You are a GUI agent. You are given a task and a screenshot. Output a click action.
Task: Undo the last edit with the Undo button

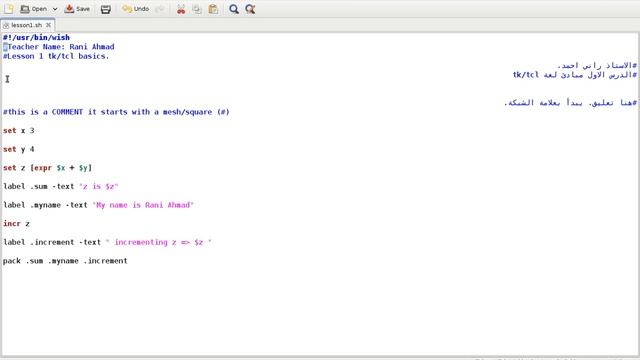click(136, 9)
